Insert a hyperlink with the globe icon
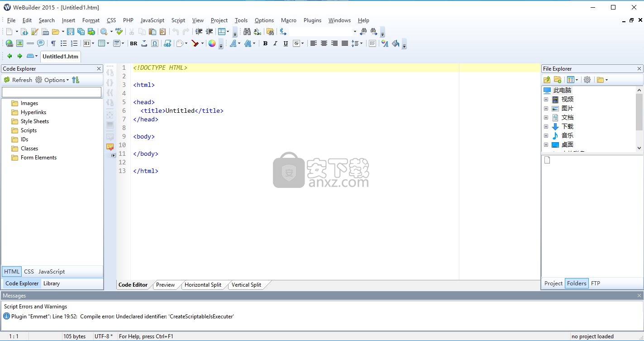Screen dimensions: 644x341 point(9,43)
